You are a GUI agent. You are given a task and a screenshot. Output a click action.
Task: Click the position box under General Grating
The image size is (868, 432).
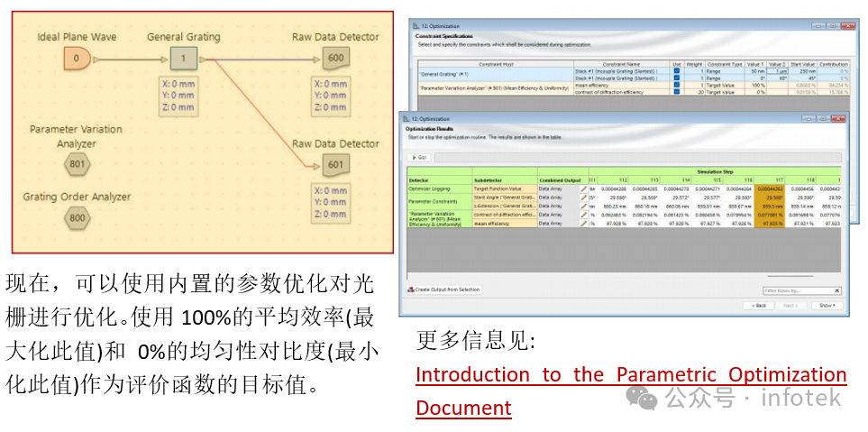(178, 96)
